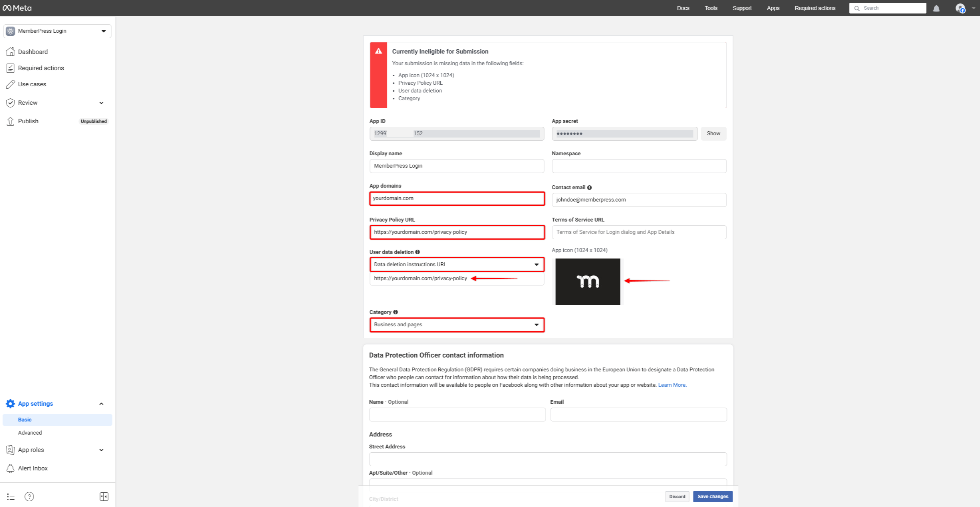
Task: Open Use cases via the pencil icon
Action: 10,84
